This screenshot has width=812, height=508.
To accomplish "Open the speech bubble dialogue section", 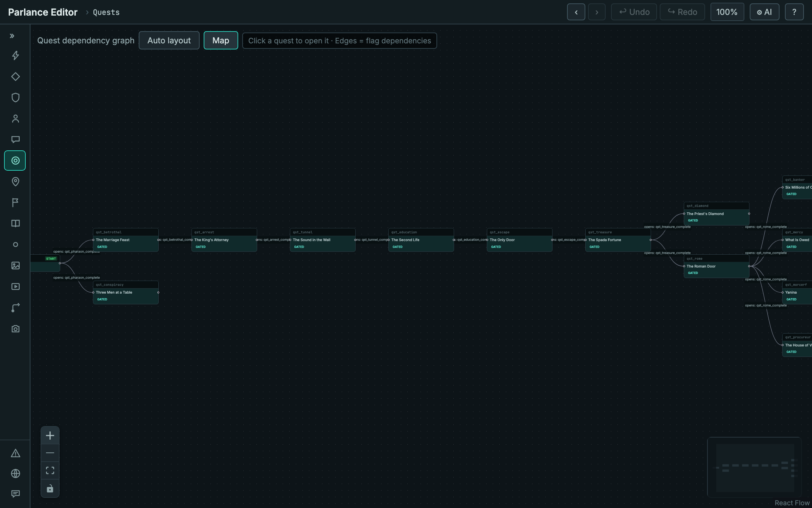I will coord(15,140).
